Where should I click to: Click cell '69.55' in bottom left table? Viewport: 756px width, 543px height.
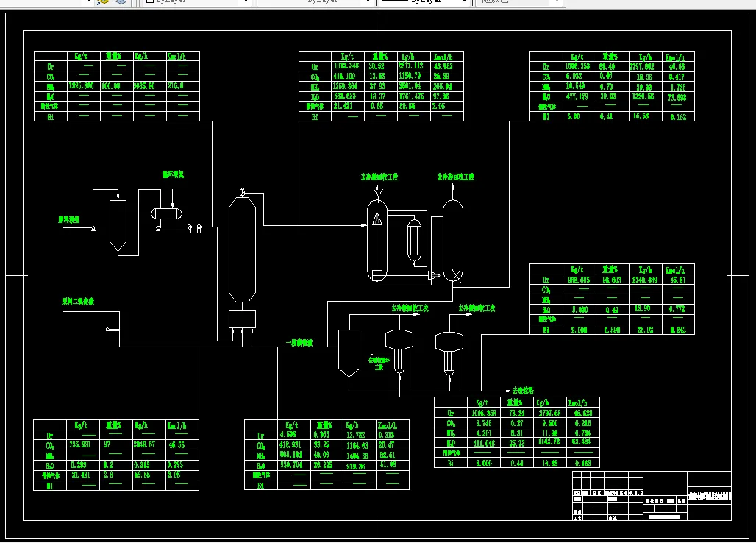point(142,475)
